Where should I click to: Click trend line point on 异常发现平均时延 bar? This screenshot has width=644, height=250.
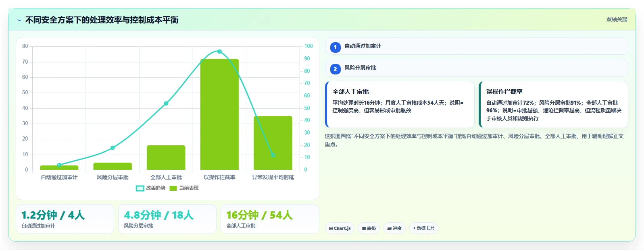coord(273,155)
